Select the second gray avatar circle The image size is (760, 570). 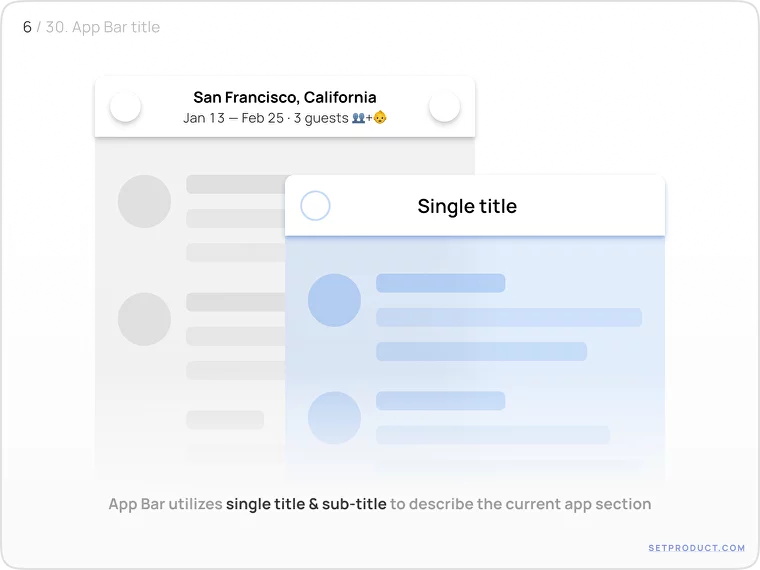(x=144, y=319)
